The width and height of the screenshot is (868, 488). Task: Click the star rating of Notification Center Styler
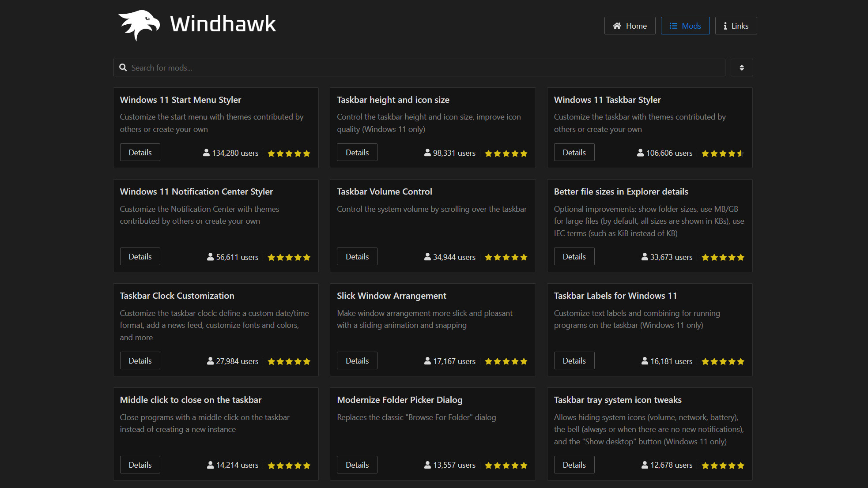tap(289, 257)
